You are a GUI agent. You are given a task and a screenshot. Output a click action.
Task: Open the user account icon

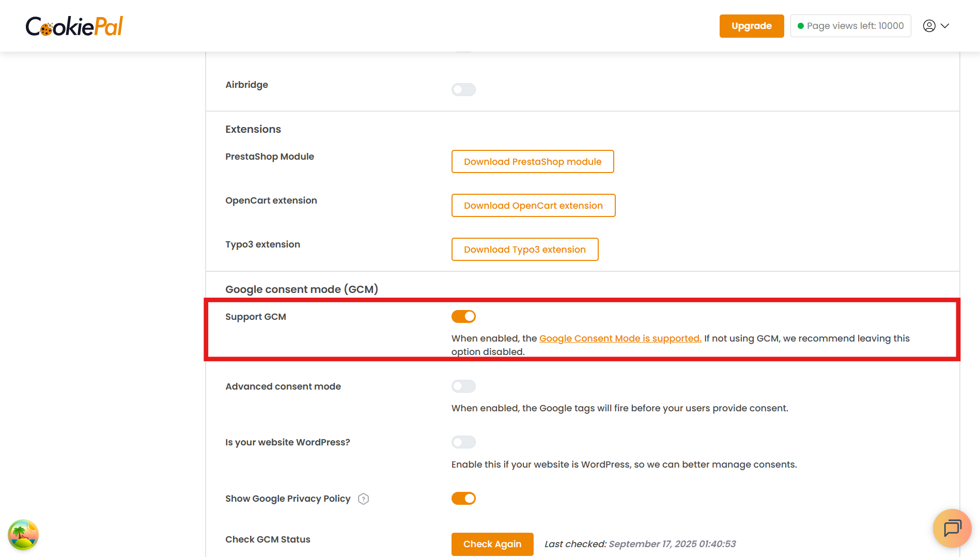click(x=929, y=25)
